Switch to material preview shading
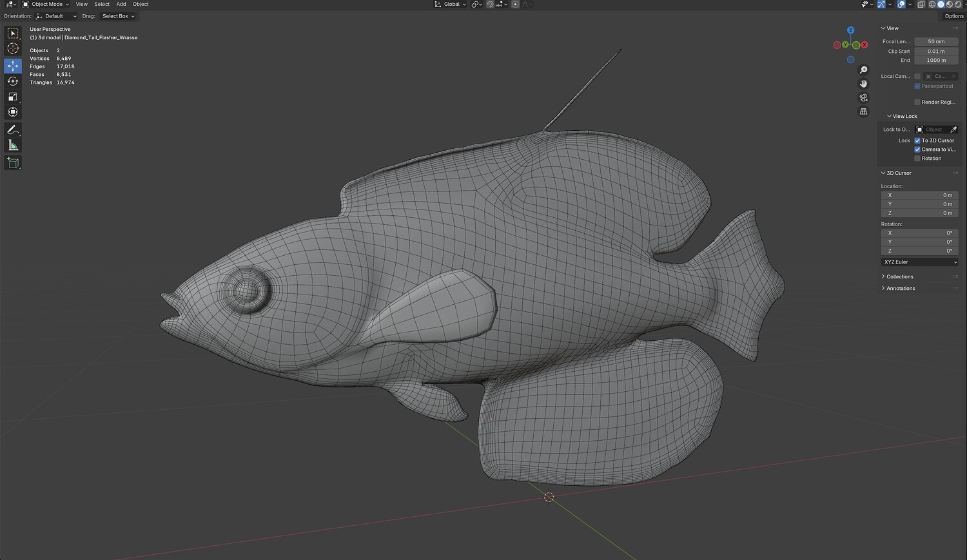The height and width of the screenshot is (560, 967). (949, 5)
